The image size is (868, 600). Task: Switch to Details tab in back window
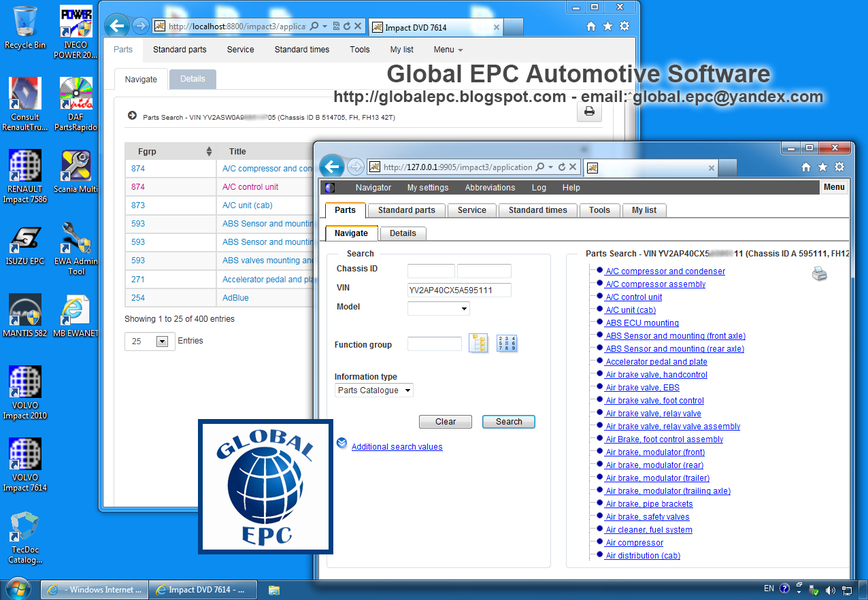point(193,79)
